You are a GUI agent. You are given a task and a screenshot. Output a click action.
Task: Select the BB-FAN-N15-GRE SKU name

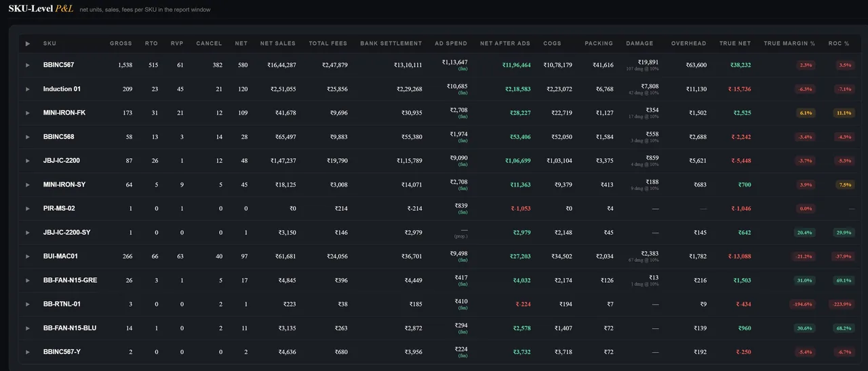(70, 280)
